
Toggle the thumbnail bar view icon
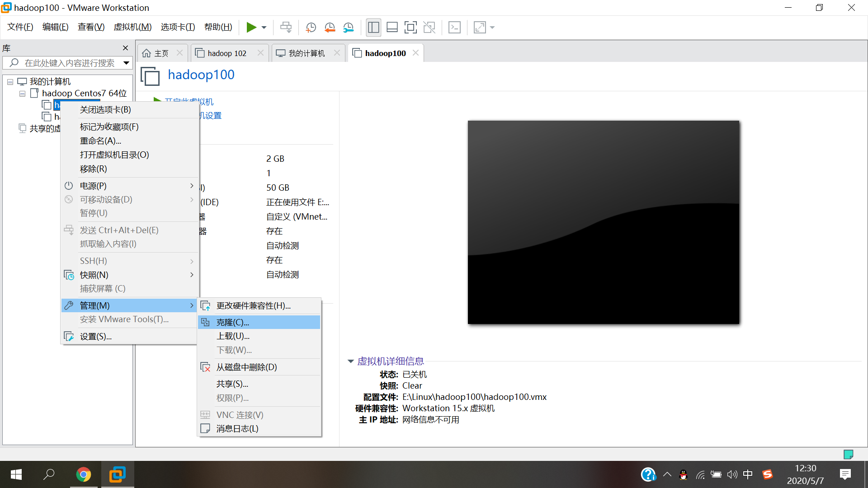click(392, 28)
